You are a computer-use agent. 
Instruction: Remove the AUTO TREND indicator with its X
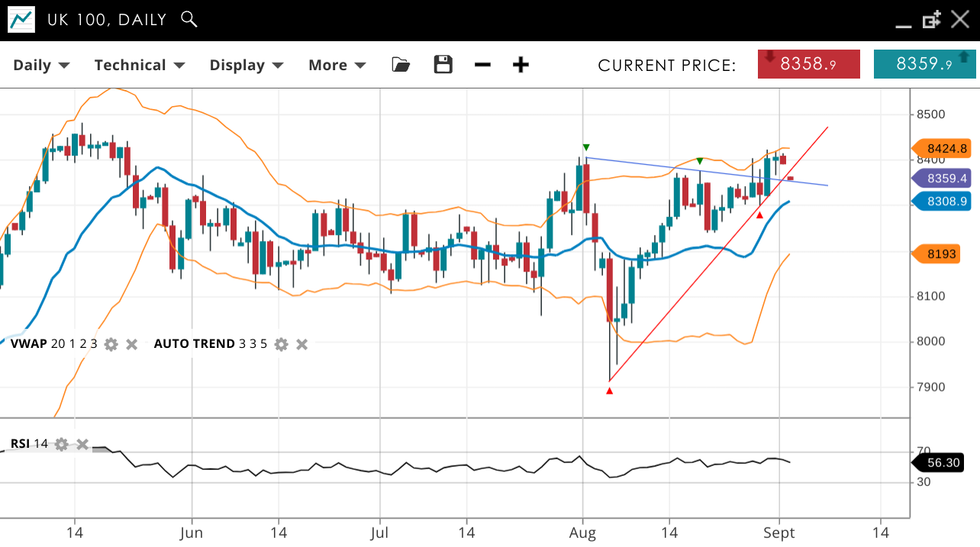pos(301,344)
